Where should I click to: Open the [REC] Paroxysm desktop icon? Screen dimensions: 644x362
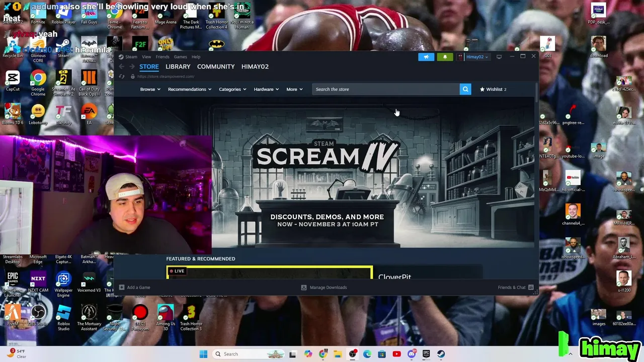[x=140, y=318]
